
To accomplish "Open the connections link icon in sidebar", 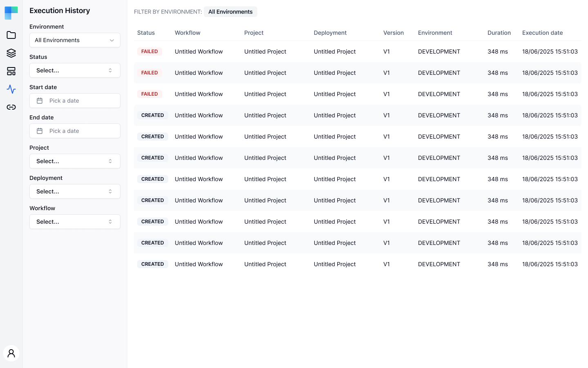I will (x=11, y=107).
